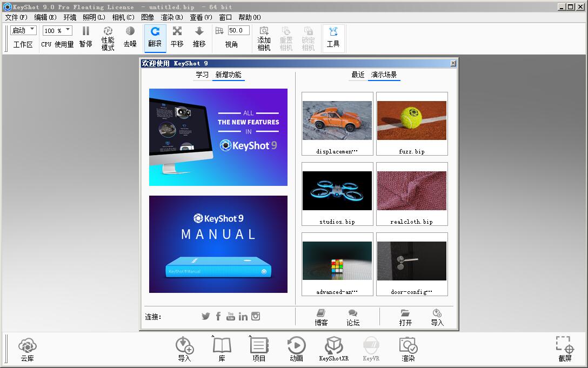This screenshot has height=368, width=588.
Task: Launch KeyShotXR
Action: [x=334, y=349]
